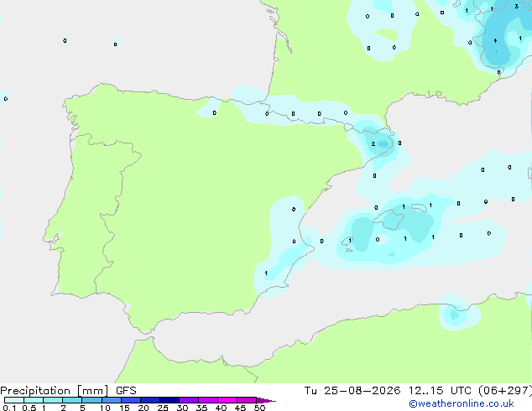Viewport: 532px width, 411px height.
Task: Click the '50' legend scale label
Action: coord(259,408)
